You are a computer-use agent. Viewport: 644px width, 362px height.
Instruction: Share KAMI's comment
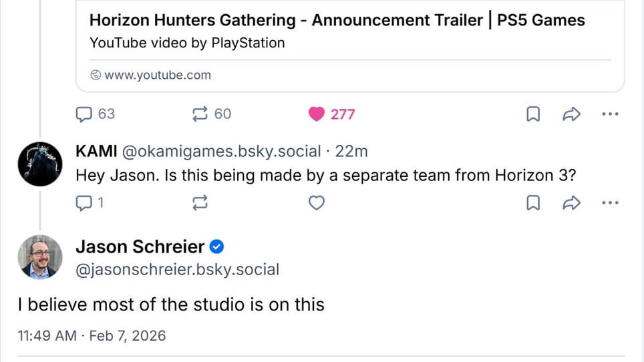[x=571, y=203]
